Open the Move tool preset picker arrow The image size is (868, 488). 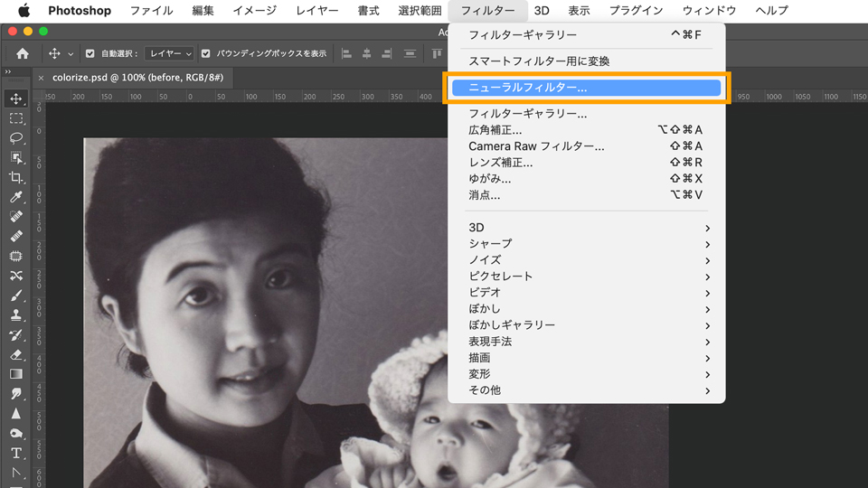(x=71, y=54)
